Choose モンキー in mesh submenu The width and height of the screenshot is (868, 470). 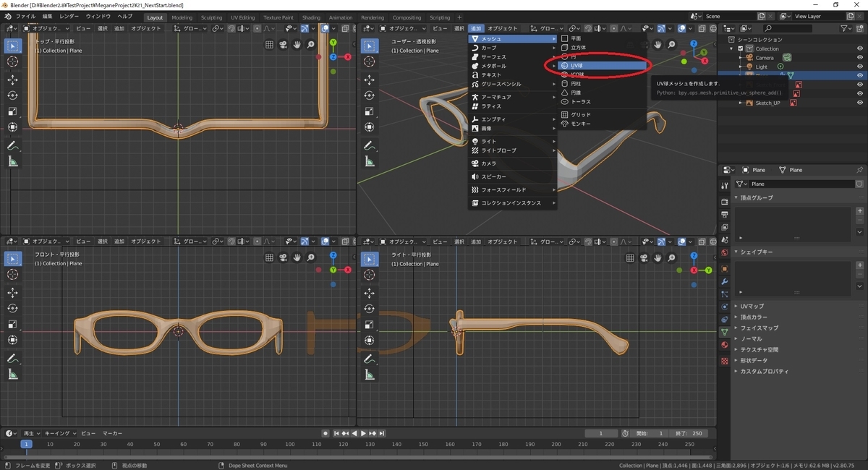point(603,124)
